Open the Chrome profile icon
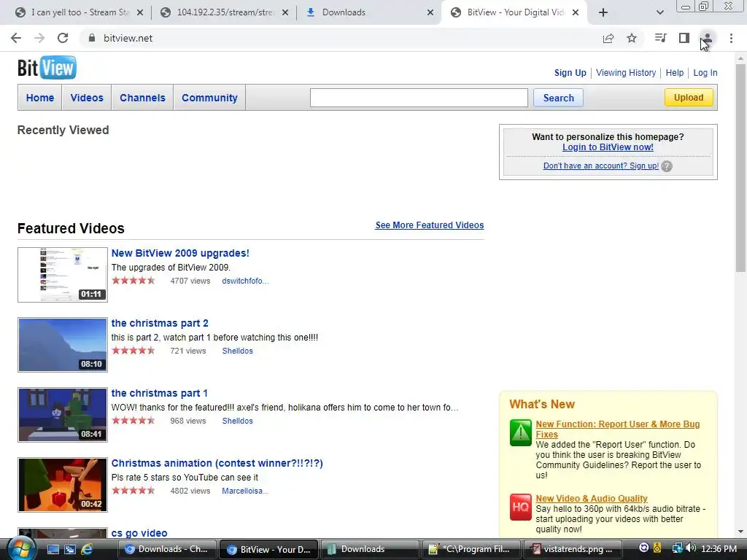This screenshot has width=747, height=560. coord(708,38)
